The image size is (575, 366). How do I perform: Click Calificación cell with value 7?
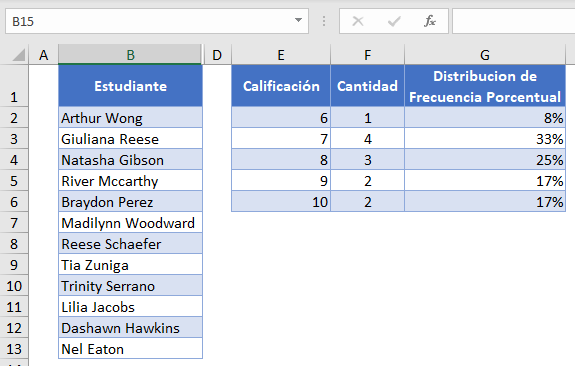click(281, 139)
